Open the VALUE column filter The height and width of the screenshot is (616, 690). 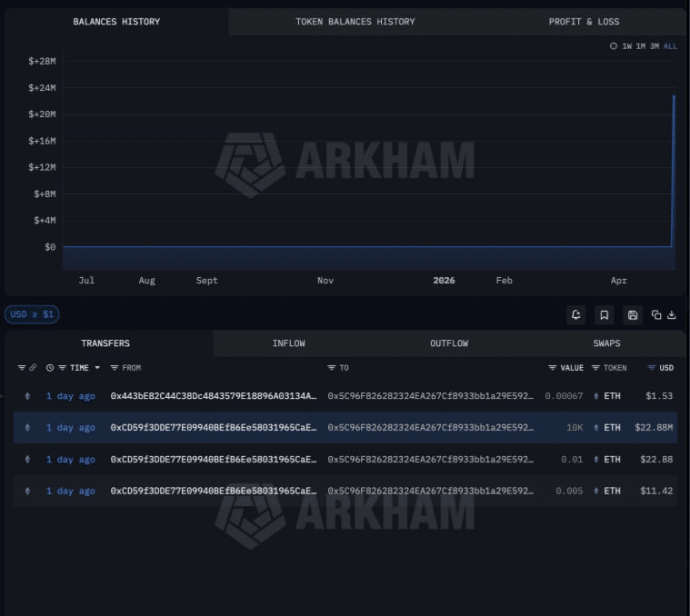click(552, 368)
